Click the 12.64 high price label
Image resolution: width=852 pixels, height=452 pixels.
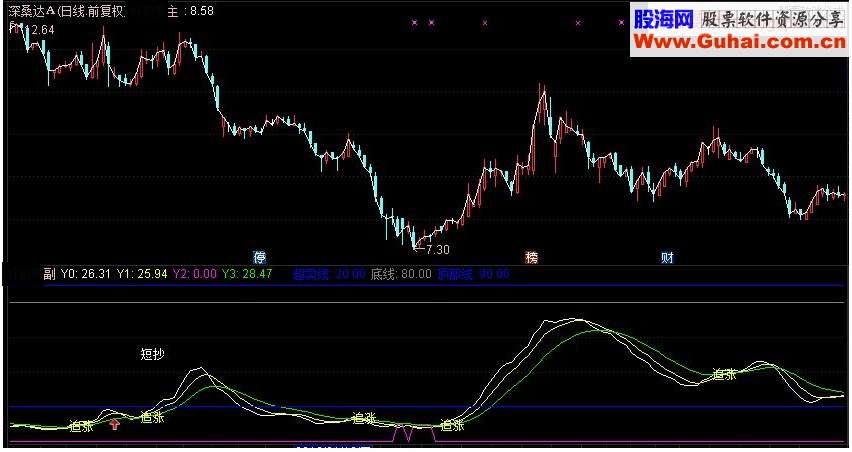43,30
